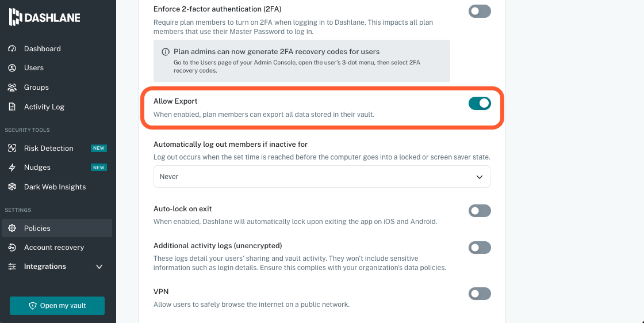This screenshot has height=323, width=644.
Task: Toggle Additional activity logs on
Action: pyautogui.click(x=480, y=248)
